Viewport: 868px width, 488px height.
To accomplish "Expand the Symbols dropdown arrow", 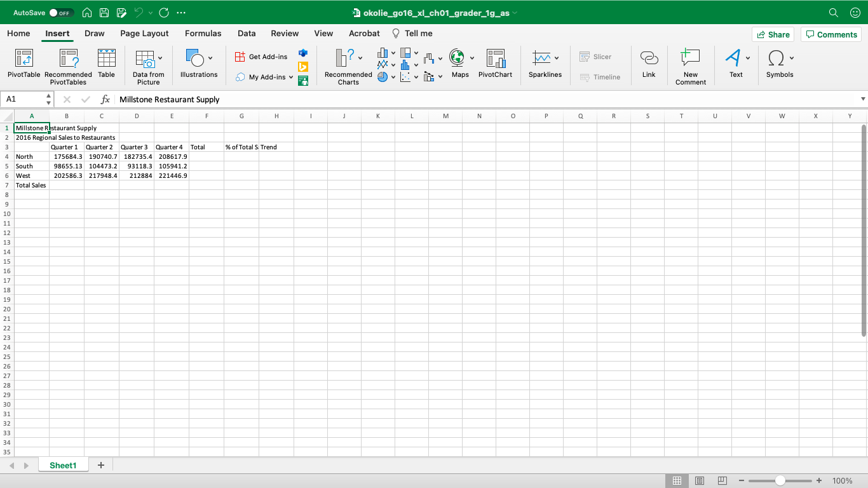I will [x=792, y=58].
